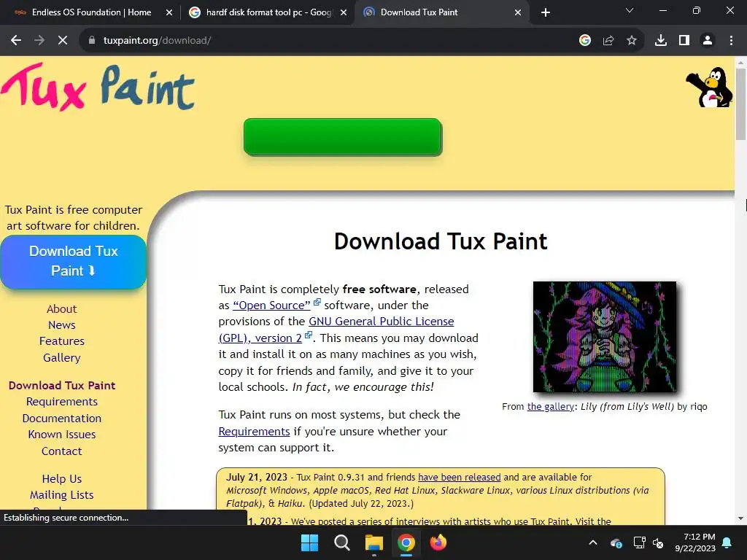The width and height of the screenshot is (747, 560).
Task: Select the Download Tux Paint tab
Action: pos(442,12)
